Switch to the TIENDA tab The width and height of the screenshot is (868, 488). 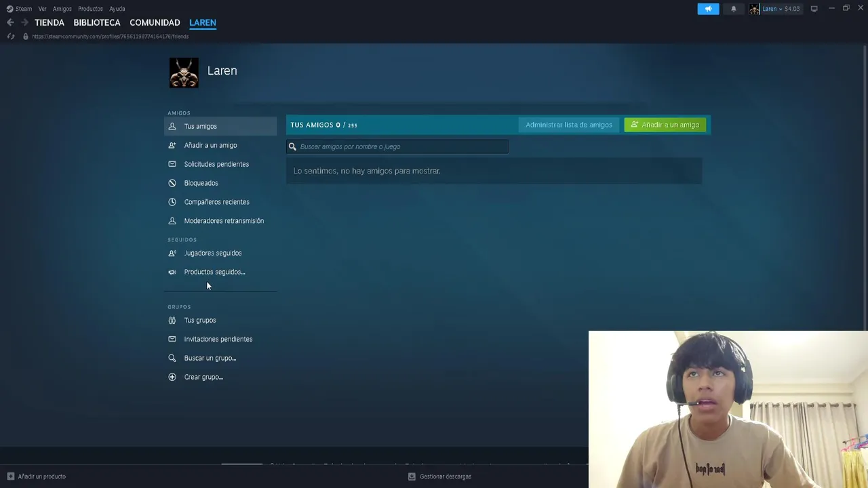pos(50,22)
